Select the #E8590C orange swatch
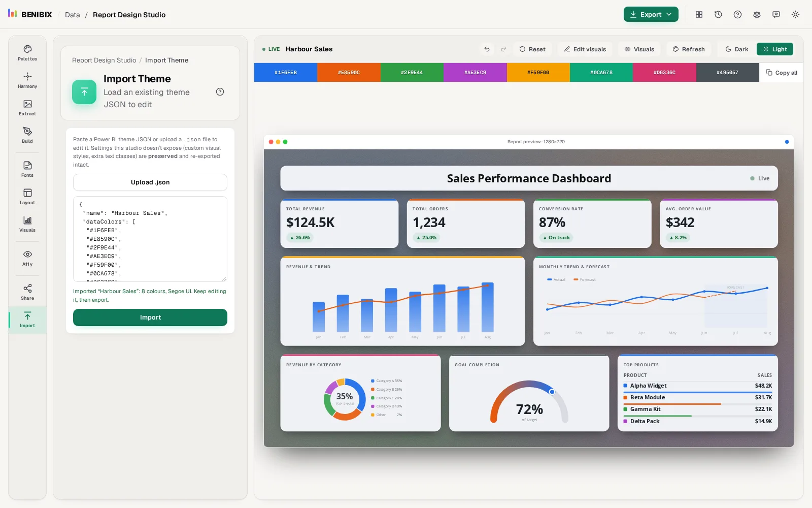 (x=349, y=73)
